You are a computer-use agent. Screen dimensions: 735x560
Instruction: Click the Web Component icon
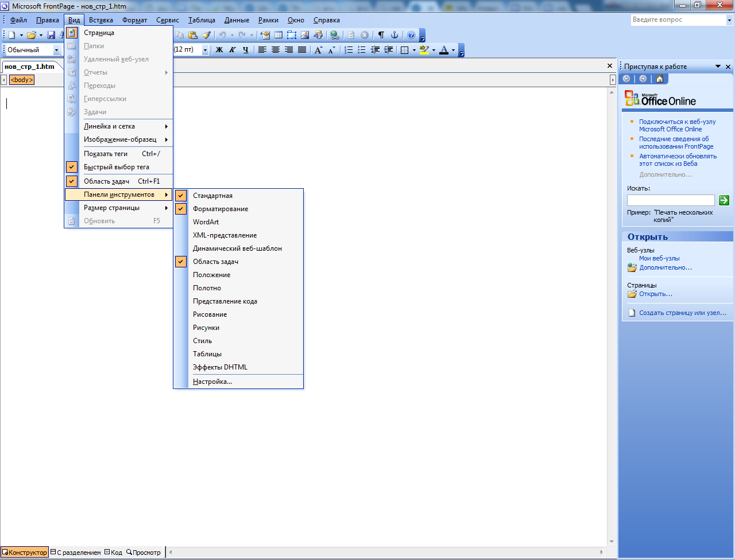(265, 35)
